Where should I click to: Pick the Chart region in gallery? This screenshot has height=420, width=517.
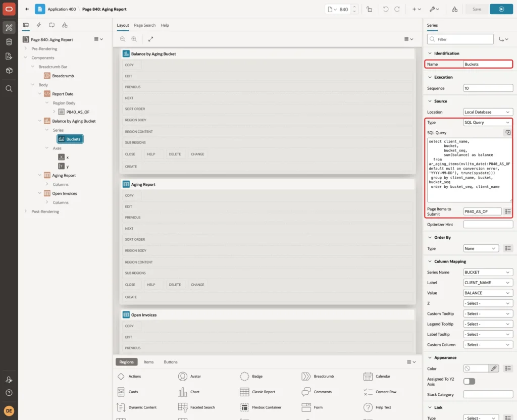[x=189, y=392]
